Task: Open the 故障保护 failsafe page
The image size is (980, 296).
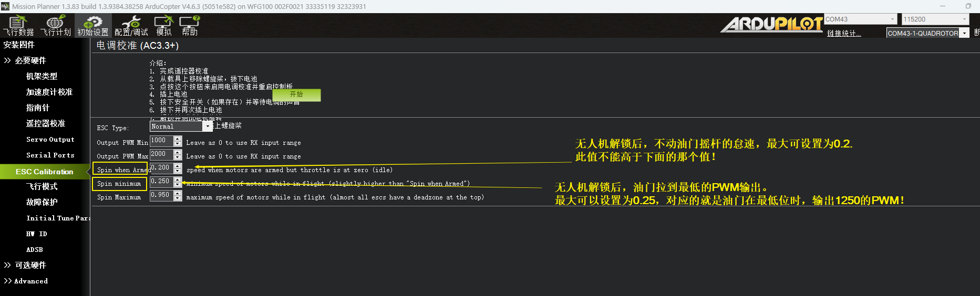Action: click(42, 202)
